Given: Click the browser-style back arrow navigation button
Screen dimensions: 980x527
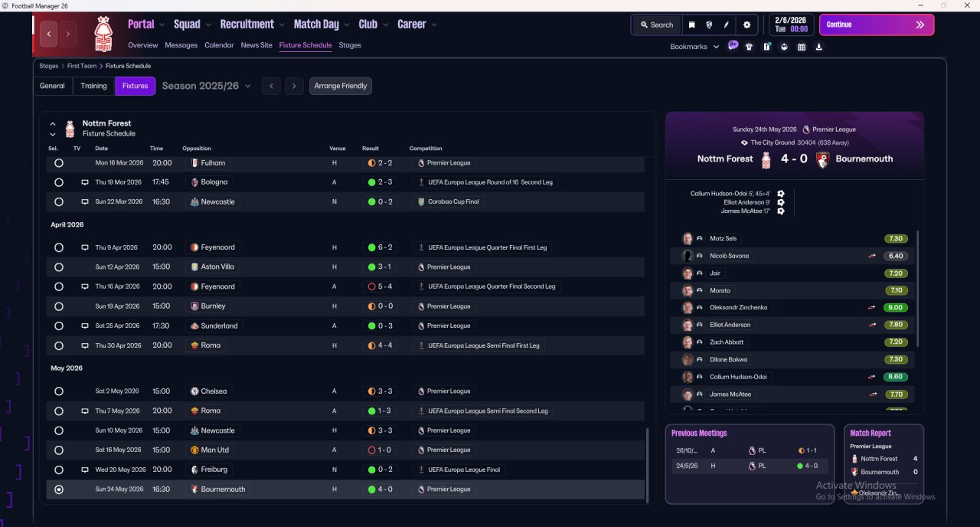Looking at the screenshot, I should [49, 34].
